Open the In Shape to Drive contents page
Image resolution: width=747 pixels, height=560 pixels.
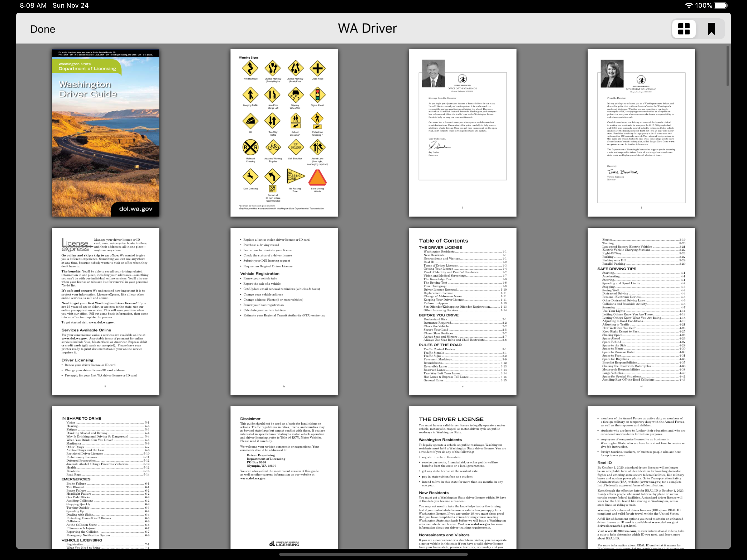(x=105, y=477)
